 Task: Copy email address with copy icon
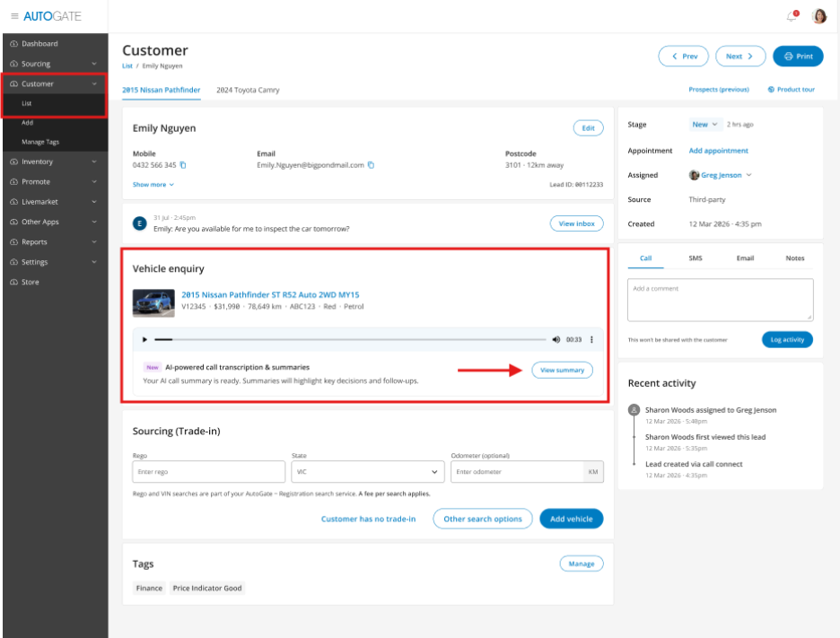[371, 165]
